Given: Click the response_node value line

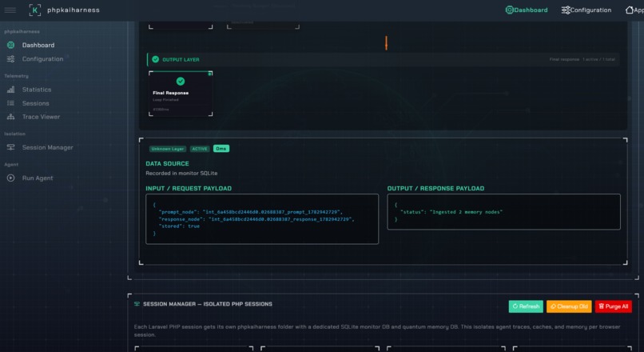Looking at the screenshot, I should pyautogui.click(x=256, y=219).
